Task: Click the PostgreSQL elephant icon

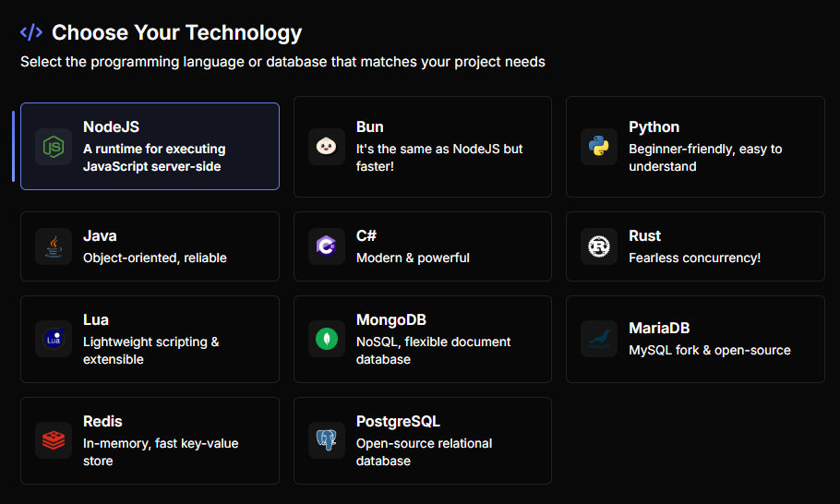Action: 327,440
